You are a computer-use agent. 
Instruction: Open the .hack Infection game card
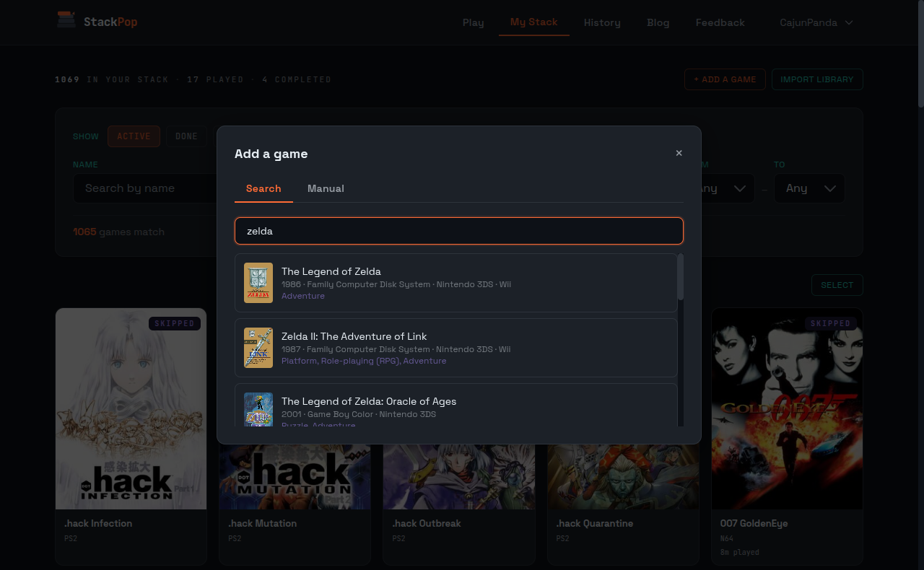pyautogui.click(x=131, y=436)
